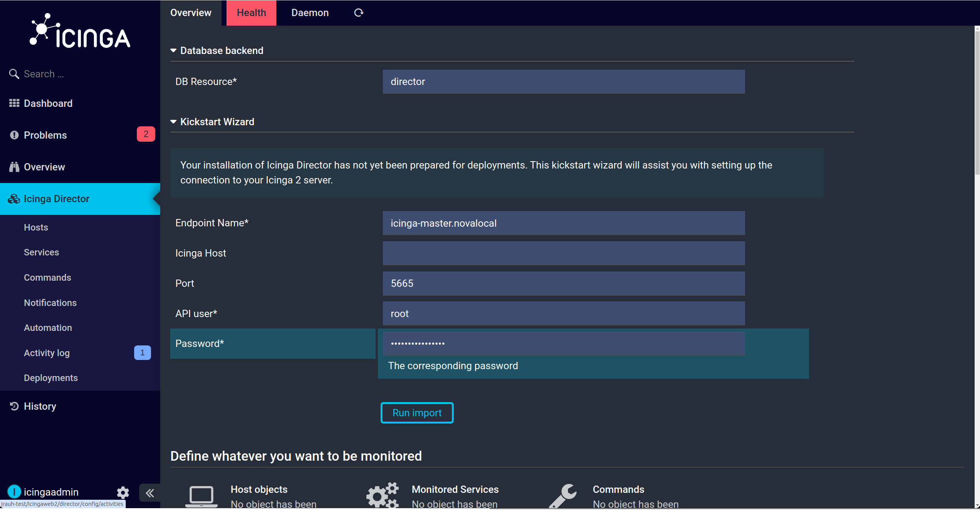This screenshot has width=980, height=512.
Task: Focus the sidebar Search field
Action: coord(80,74)
